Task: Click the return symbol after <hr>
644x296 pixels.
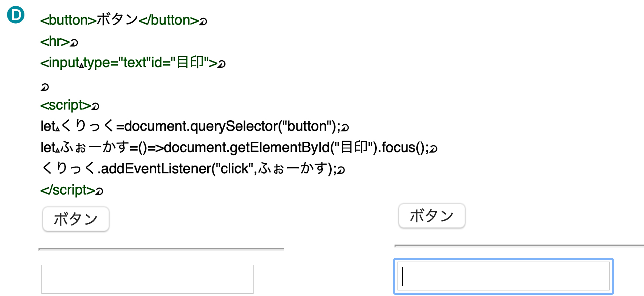Action: pos(74,43)
